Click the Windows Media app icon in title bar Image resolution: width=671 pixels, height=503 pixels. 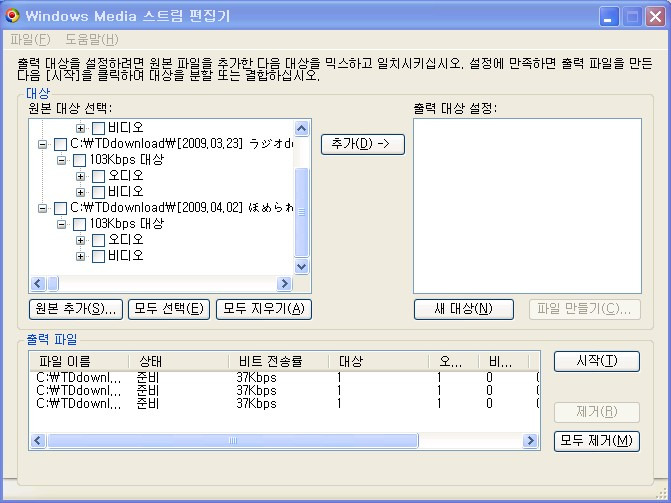coord(13,16)
